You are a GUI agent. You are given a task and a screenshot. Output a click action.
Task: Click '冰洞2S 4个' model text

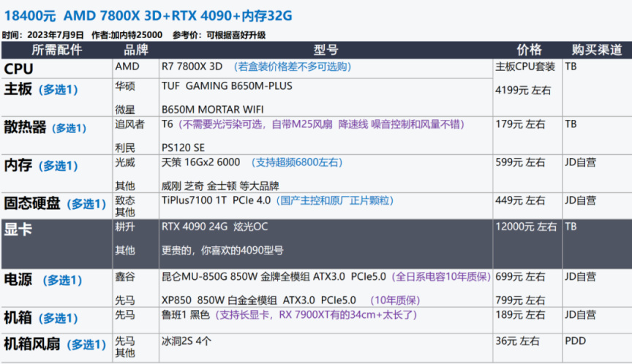tap(187, 341)
